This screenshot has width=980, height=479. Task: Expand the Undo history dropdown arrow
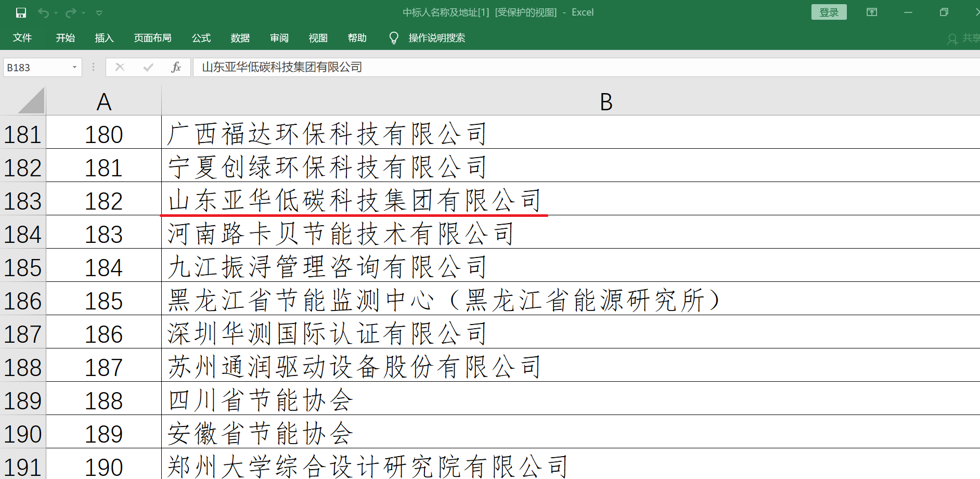[x=56, y=12]
